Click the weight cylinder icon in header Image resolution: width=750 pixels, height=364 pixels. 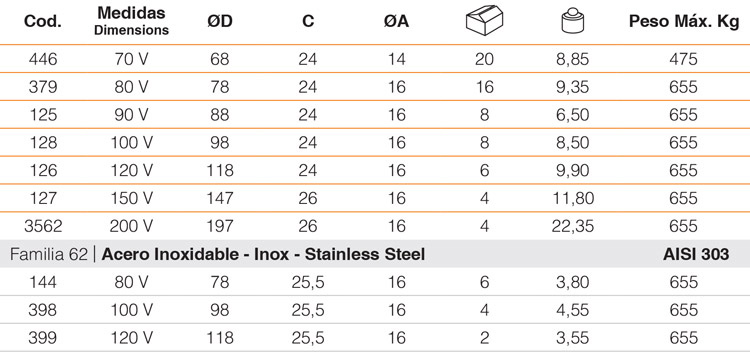[x=573, y=22]
